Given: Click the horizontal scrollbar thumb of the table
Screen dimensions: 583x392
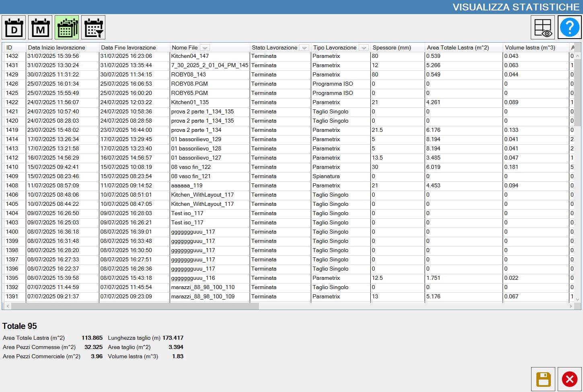Looking at the screenshot, I should click(x=135, y=306).
